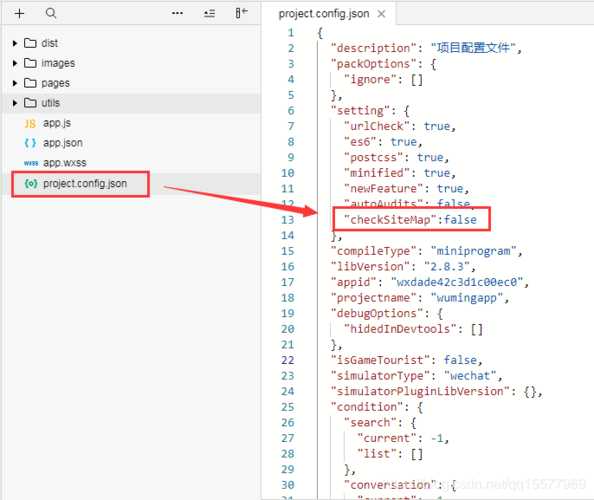The image size is (594, 500).
Task: Click line number 13 in the gutter
Action: click(288, 220)
